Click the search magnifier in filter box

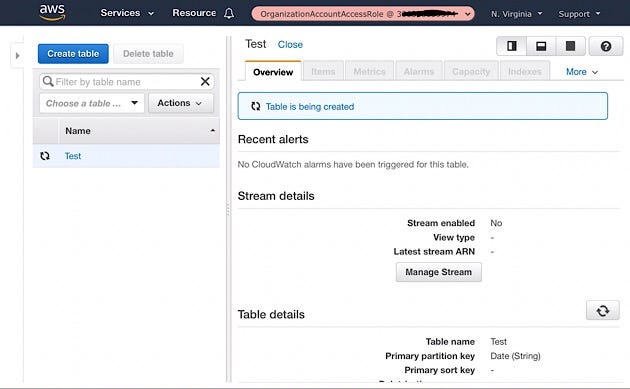click(x=48, y=82)
